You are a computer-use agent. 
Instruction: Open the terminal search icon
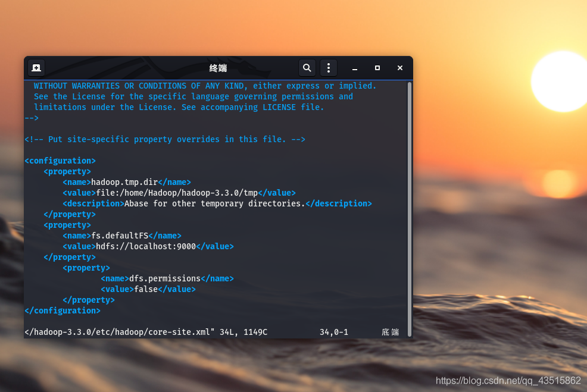point(307,68)
